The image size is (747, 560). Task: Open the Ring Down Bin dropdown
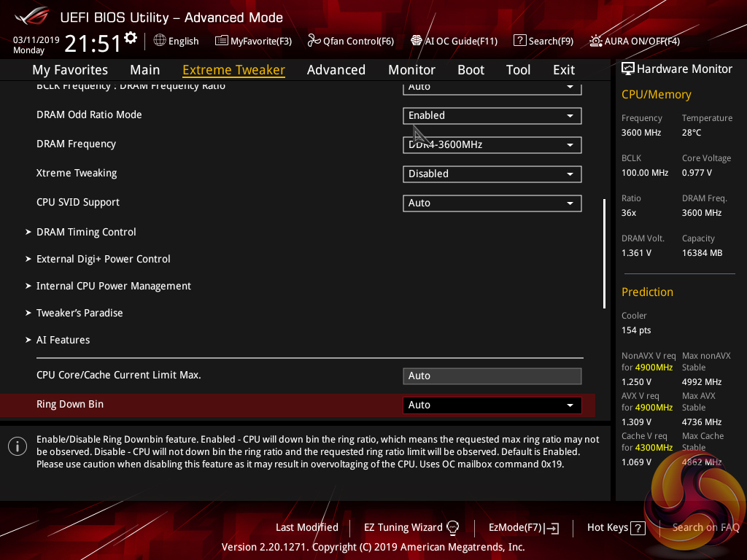click(x=492, y=405)
